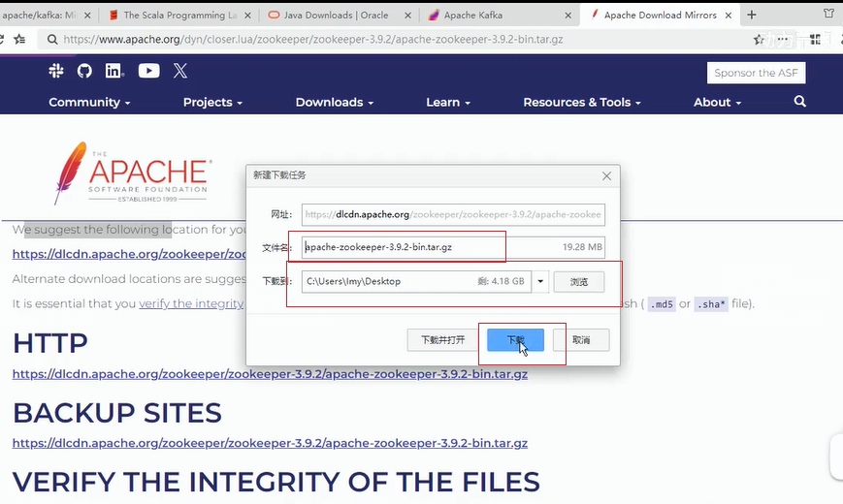Open the X (Twitter) icon in header

tap(180, 71)
